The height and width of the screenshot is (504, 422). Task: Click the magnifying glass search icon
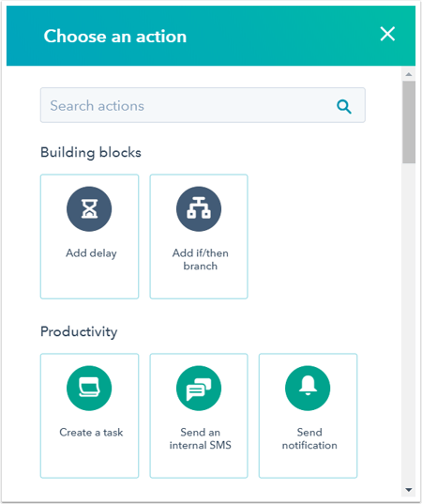point(344,106)
